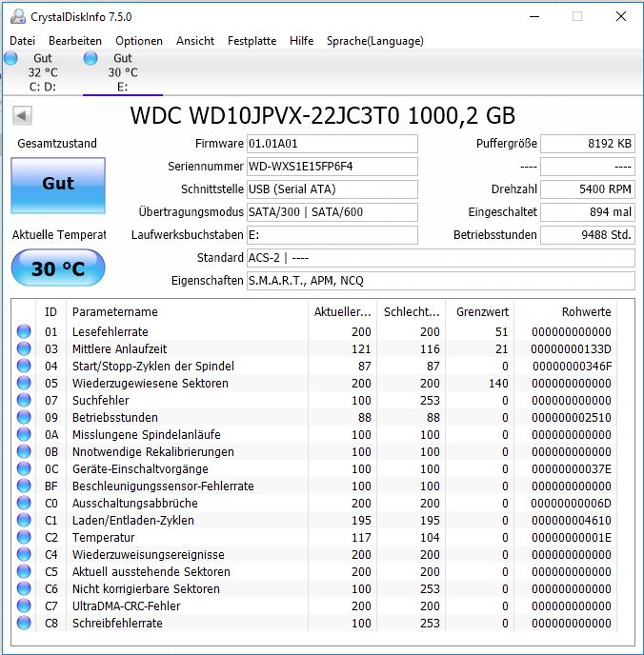Viewport: 644px width, 655px height.
Task: Click status orb for Mittlere Anlaufzeit row
Action: [x=24, y=348]
